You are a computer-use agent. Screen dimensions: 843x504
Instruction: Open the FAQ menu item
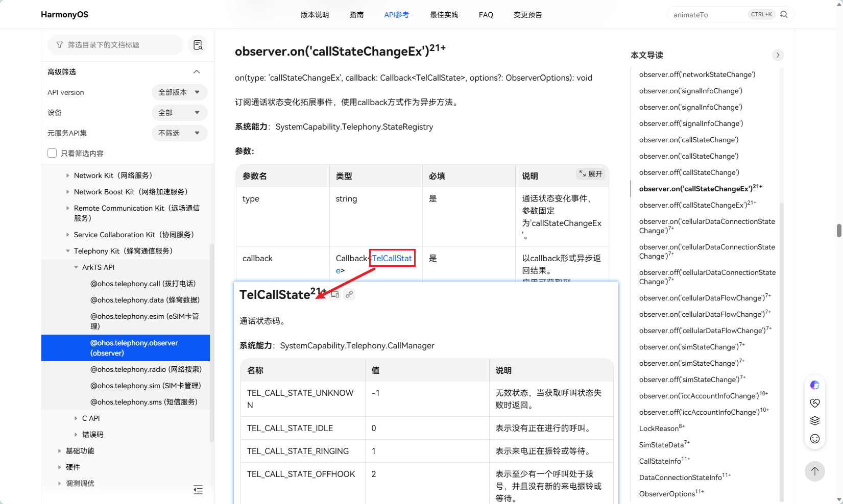[486, 15]
